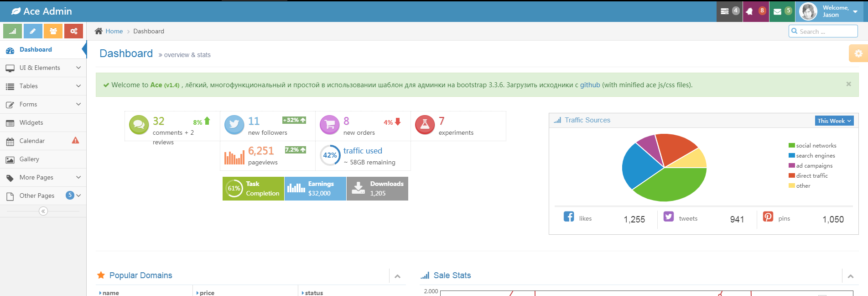Select Calendar in the sidebar
Image resolution: width=868 pixels, height=296 pixels.
click(x=32, y=141)
